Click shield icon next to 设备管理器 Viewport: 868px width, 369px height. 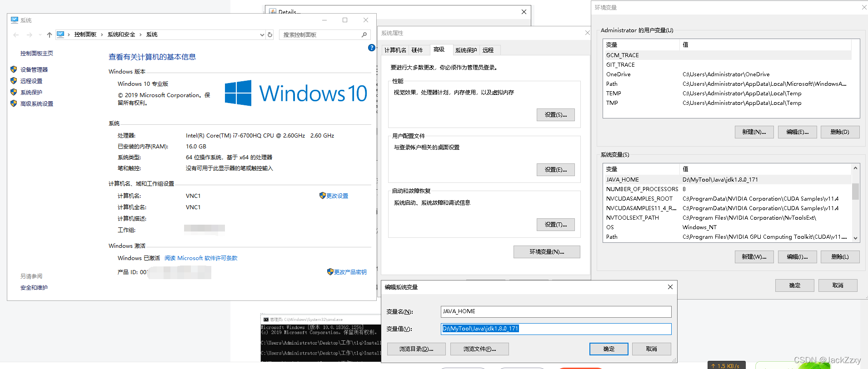coord(14,69)
